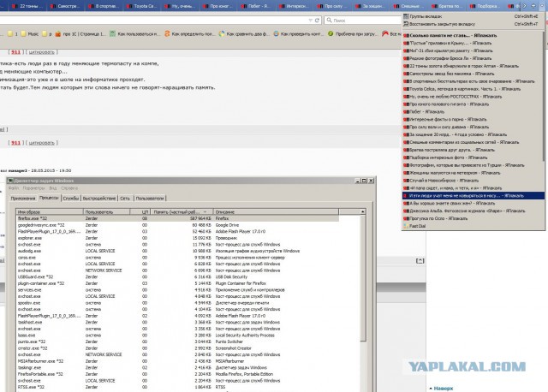Switch to the "Самостре..." browser tab
548x392 pixels.
coord(65,6)
